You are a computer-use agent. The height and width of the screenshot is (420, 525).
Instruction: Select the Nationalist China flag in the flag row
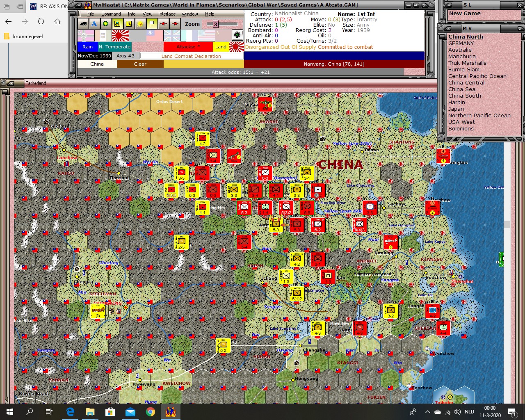pos(155,36)
